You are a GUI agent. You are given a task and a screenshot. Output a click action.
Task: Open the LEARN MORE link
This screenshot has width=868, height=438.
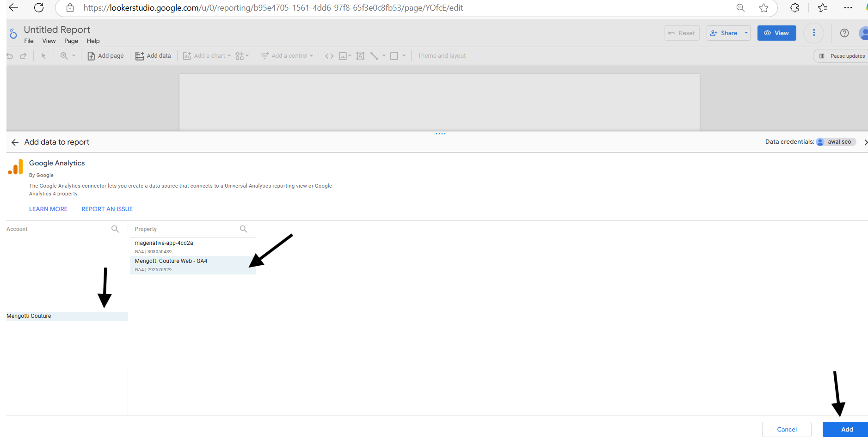[48, 209]
